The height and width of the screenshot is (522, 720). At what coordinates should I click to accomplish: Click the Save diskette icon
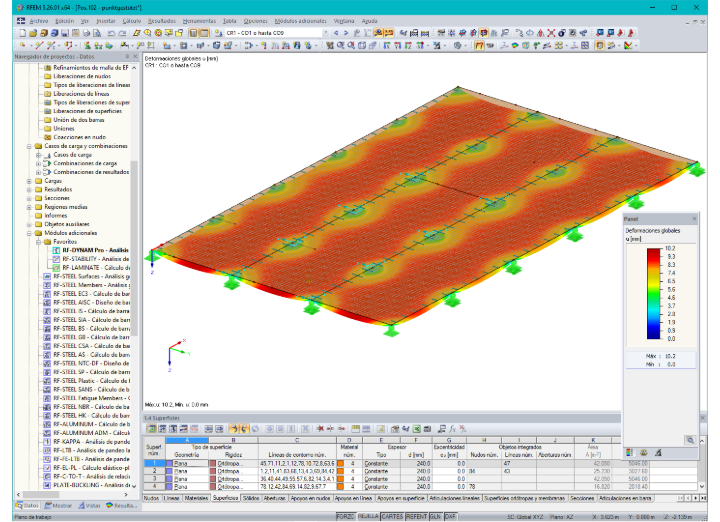65,33
